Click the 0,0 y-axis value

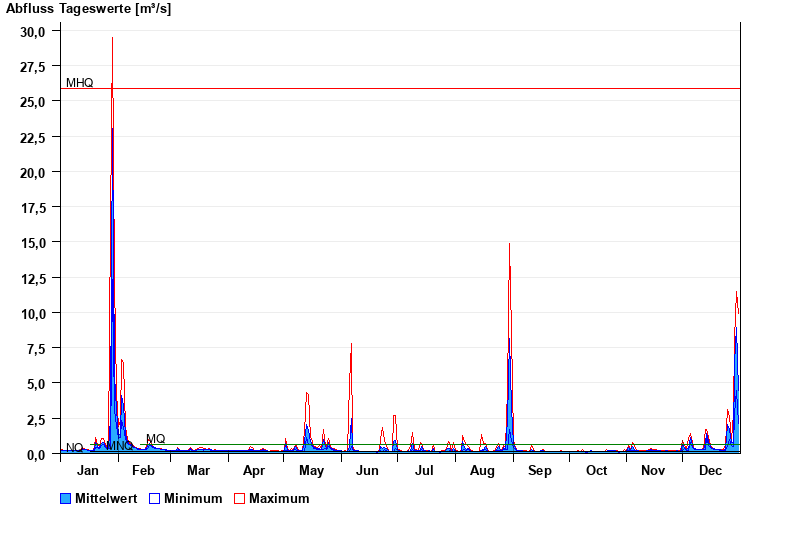36,455
